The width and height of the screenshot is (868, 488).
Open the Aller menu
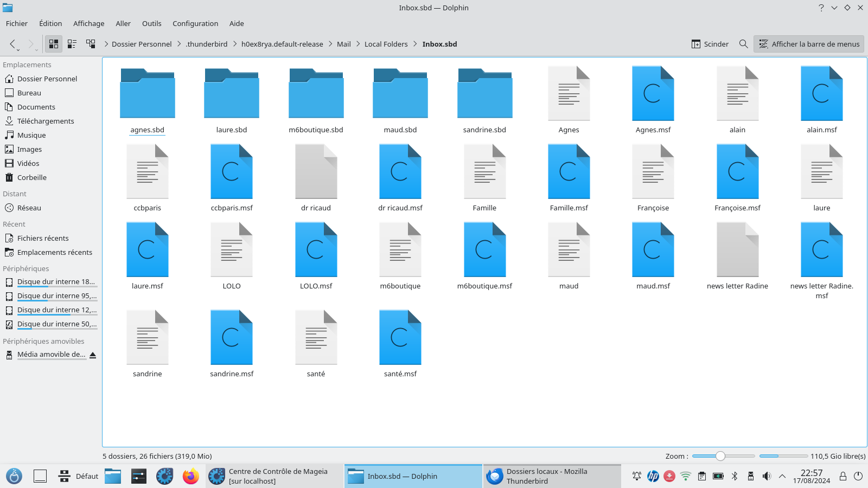[123, 23]
